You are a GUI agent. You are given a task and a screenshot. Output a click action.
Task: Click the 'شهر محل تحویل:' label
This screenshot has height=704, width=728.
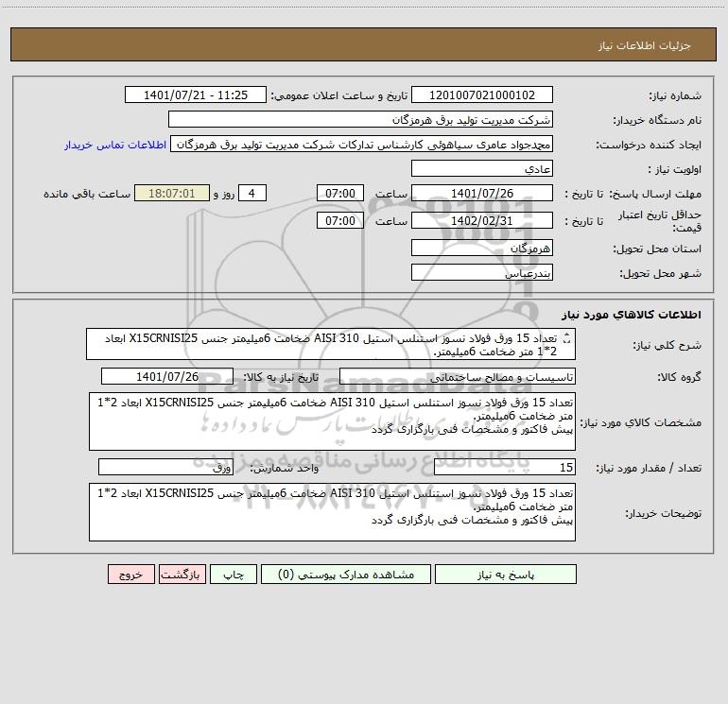[x=661, y=273]
